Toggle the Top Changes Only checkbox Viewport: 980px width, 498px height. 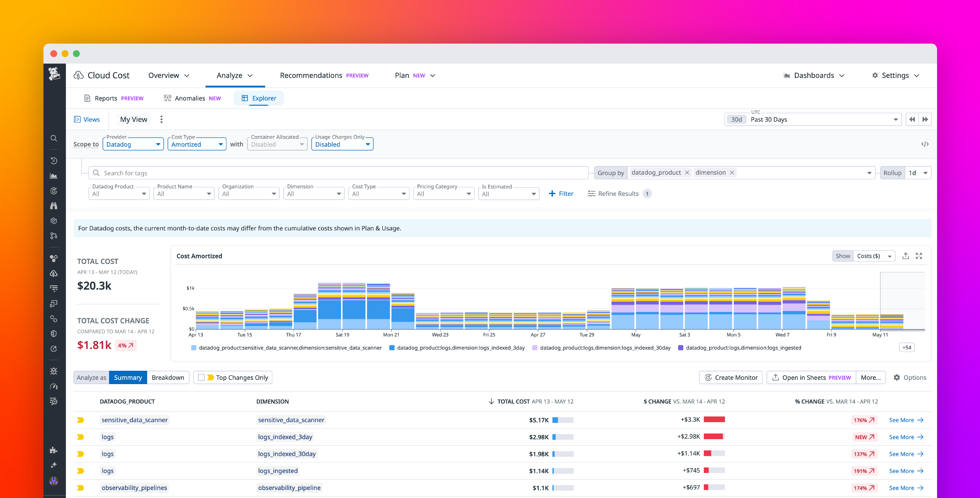point(202,377)
